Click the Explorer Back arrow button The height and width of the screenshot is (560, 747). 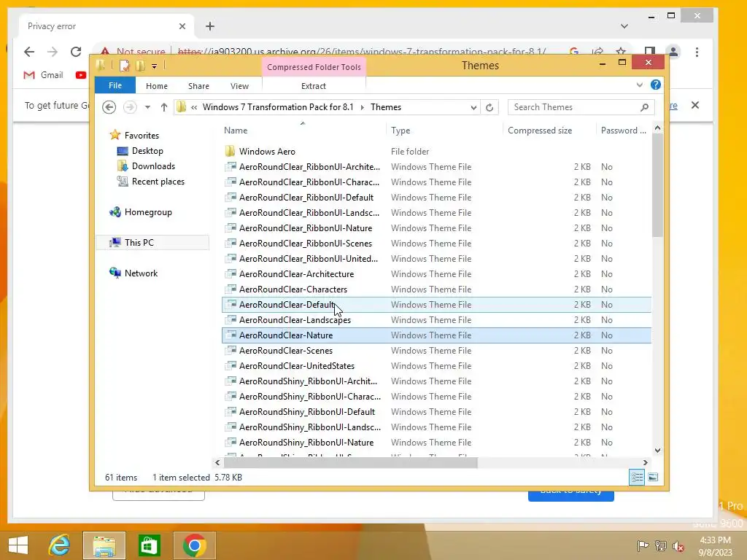pos(109,107)
